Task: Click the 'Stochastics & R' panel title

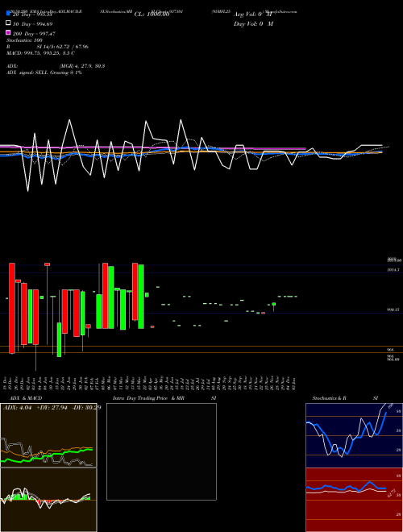Action: [329, 398]
